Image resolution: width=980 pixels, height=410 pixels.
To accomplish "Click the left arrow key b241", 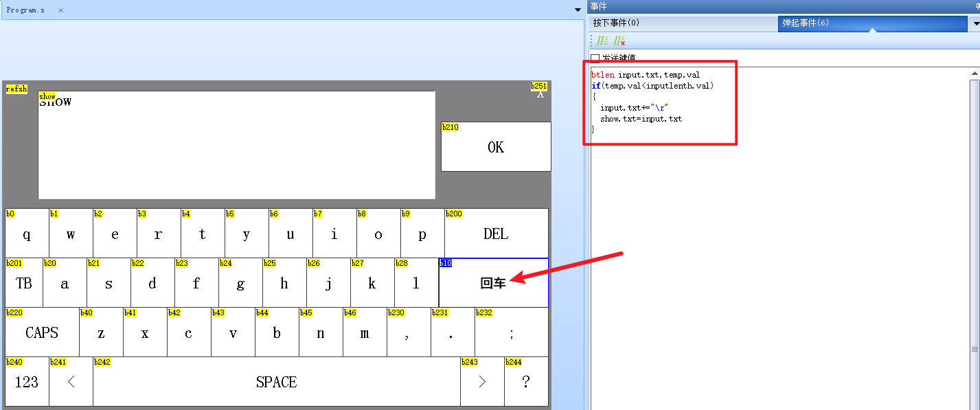I will point(71,382).
